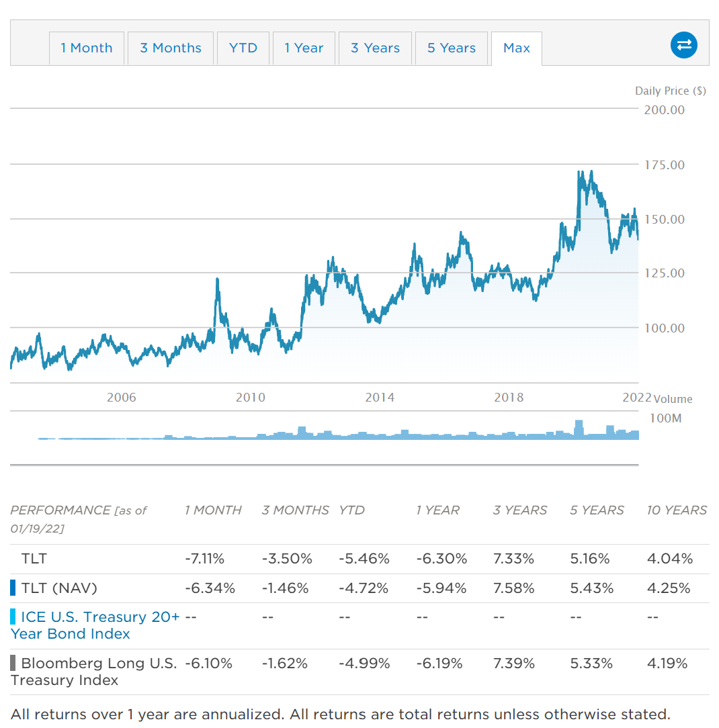Click TLT (NAV) YTD value -4.72%

point(364,588)
